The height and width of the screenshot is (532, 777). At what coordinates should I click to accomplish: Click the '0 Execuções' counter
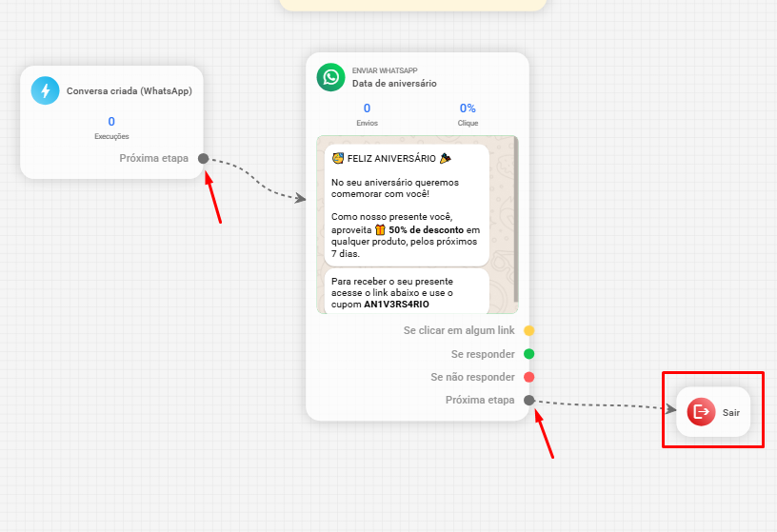pos(111,128)
